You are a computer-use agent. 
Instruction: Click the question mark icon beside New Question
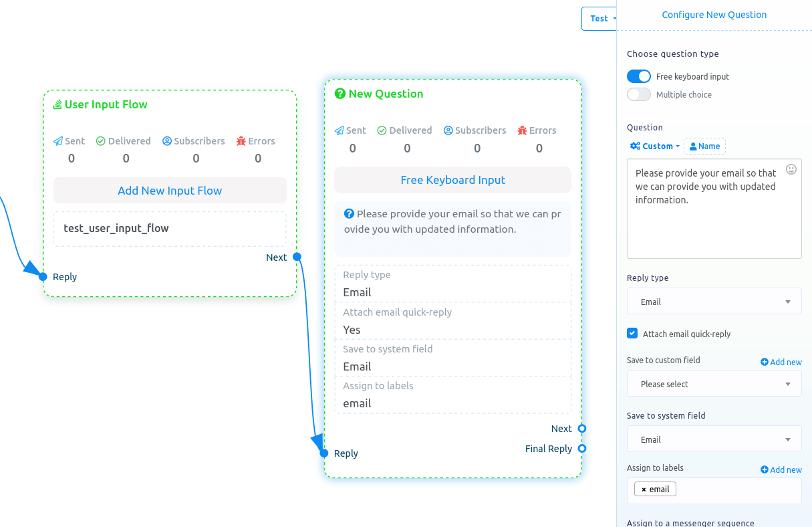click(x=340, y=94)
